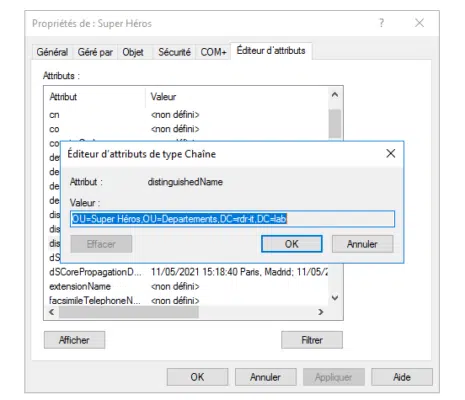
Task: Open the Géré par tab
Action: click(95, 52)
